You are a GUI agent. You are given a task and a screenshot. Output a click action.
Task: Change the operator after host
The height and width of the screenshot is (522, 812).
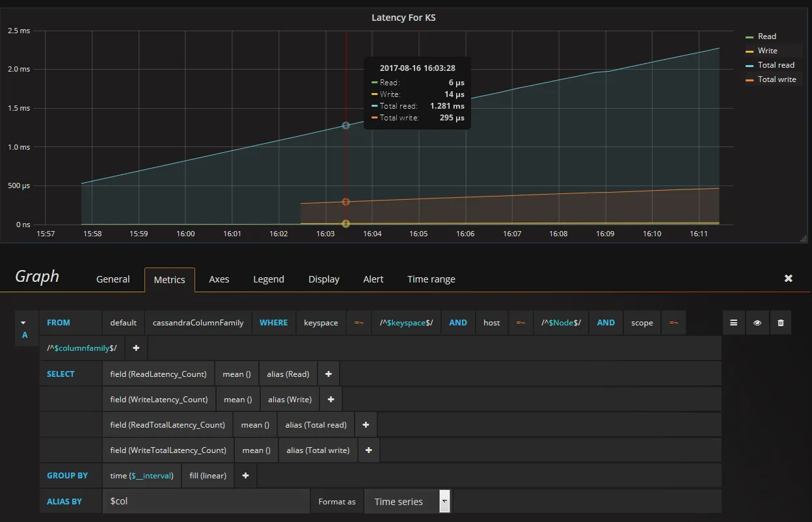521,322
